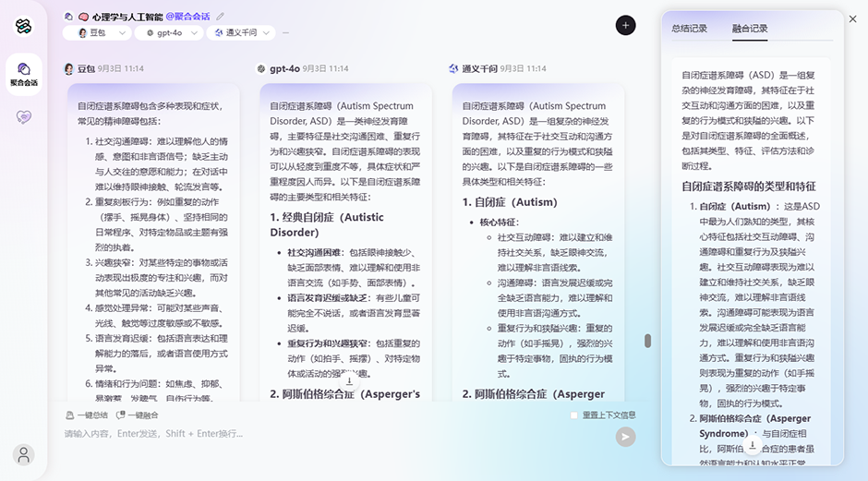Switch to the 融合记录 tab

tap(750, 29)
